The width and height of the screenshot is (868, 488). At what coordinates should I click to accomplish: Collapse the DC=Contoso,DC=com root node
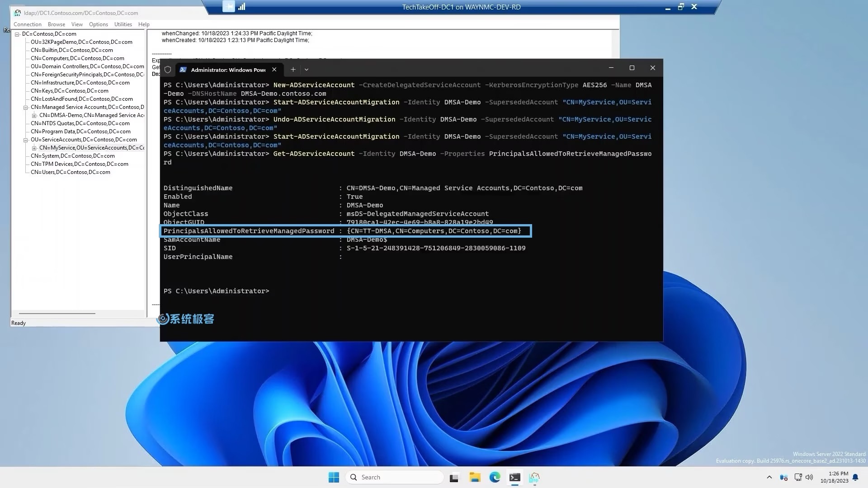click(x=17, y=34)
